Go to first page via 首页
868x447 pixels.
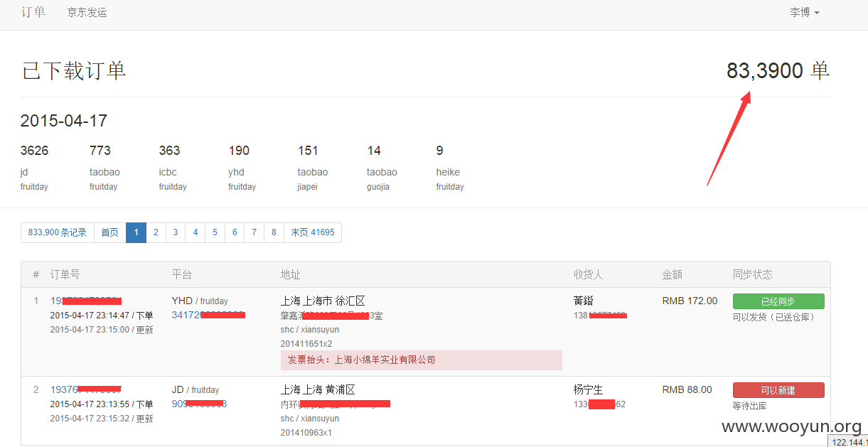point(110,232)
